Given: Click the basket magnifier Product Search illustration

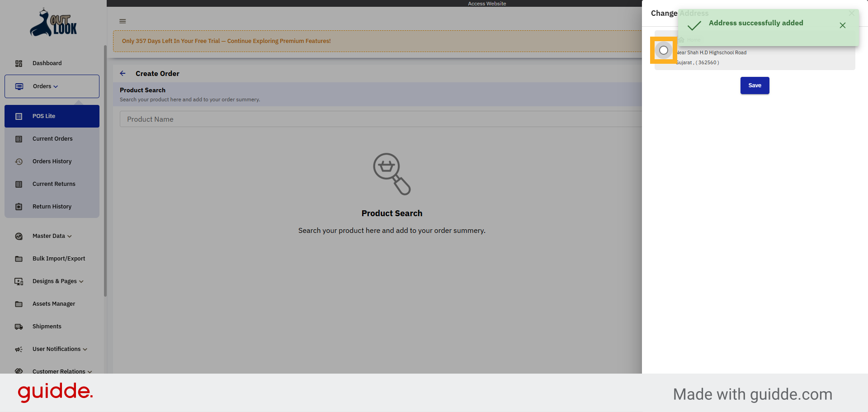Looking at the screenshot, I should pyautogui.click(x=392, y=174).
